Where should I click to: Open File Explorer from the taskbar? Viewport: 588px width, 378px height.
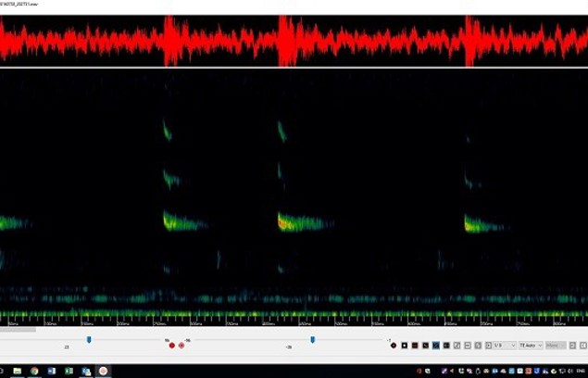pyautogui.click(x=18, y=371)
